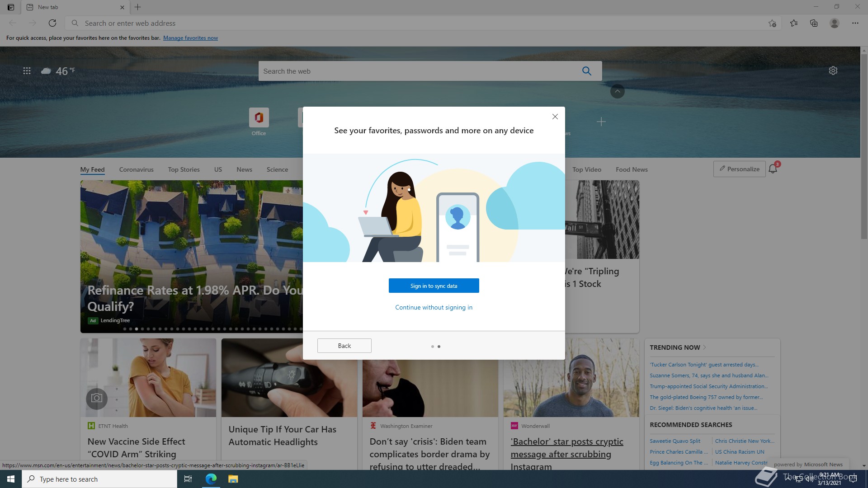The image size is (868, 488).
Task: Search Prince Charles Camilla
Action: 679,452
